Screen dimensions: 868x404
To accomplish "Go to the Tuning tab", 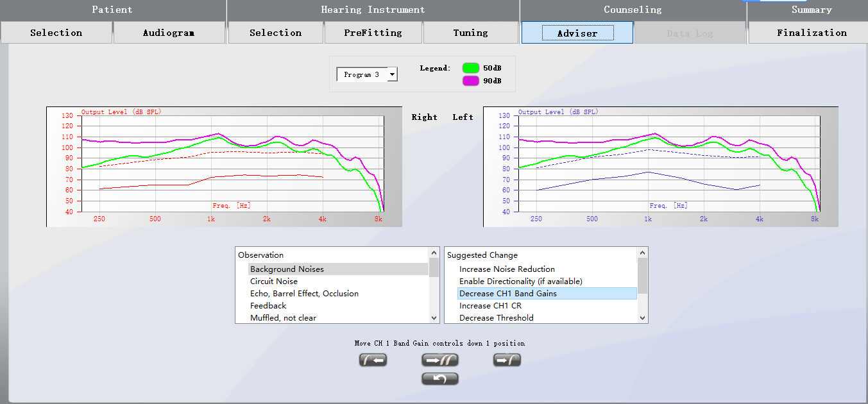I will pos(470,33).
